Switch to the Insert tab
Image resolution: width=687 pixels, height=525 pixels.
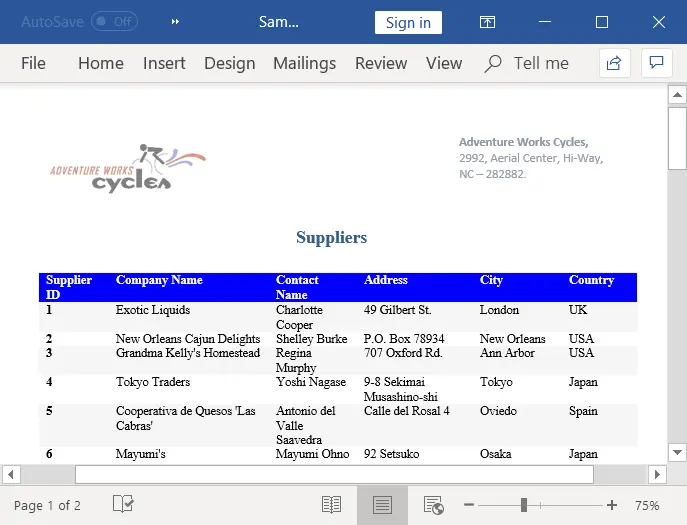[164, 63]
